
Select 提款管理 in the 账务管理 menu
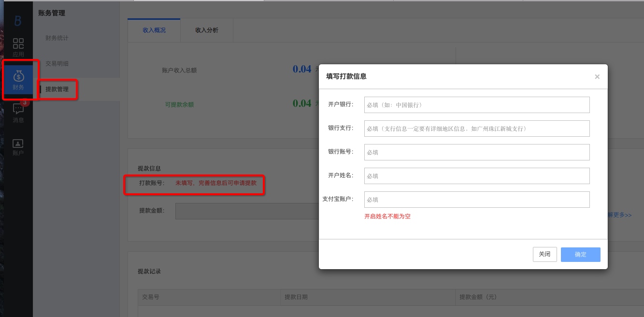pyautogui.click(x=57, y=89)
